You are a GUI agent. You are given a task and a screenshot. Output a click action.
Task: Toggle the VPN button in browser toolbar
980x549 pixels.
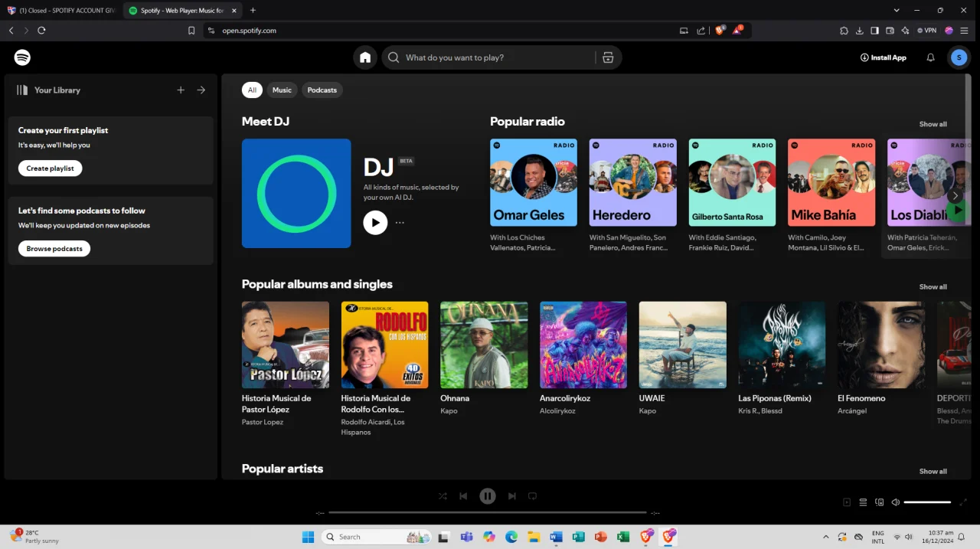click(927, 31)
